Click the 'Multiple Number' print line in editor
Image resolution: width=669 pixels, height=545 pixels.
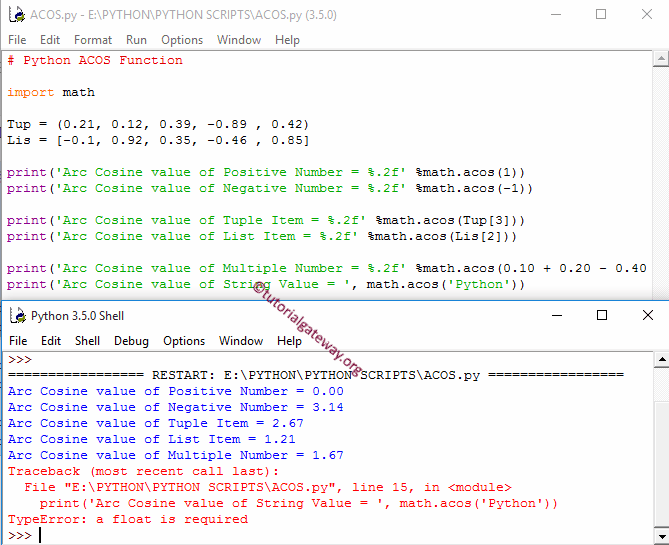(x=327, y=268)
